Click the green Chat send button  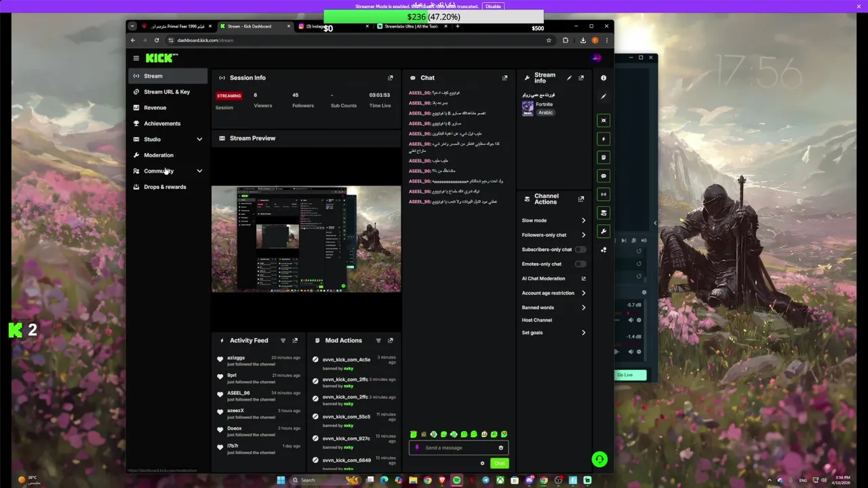499,464
